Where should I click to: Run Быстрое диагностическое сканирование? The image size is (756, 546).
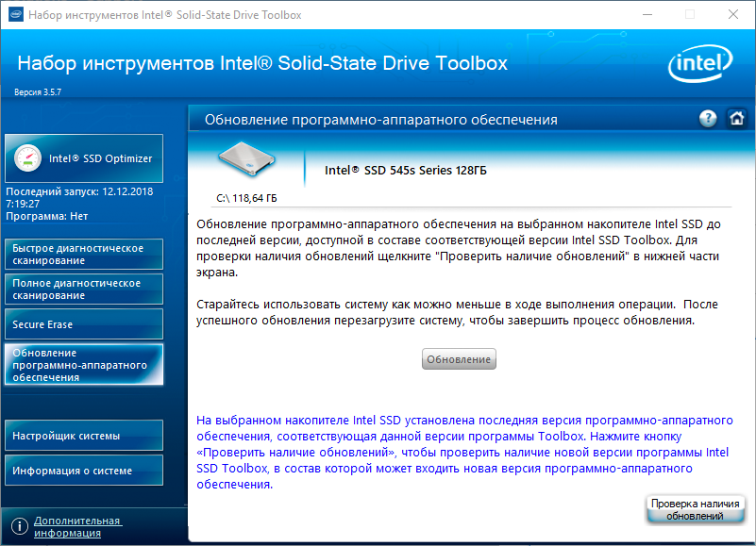(x=83, y=255)
